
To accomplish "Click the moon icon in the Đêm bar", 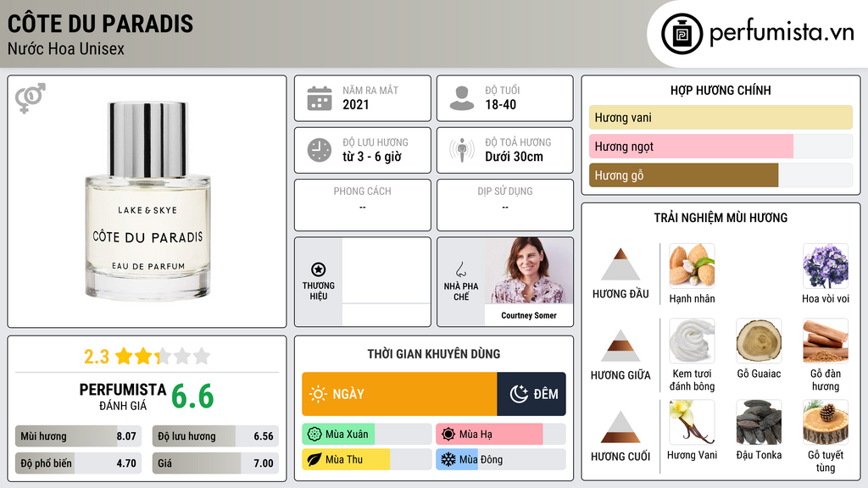I will (520, 394).
